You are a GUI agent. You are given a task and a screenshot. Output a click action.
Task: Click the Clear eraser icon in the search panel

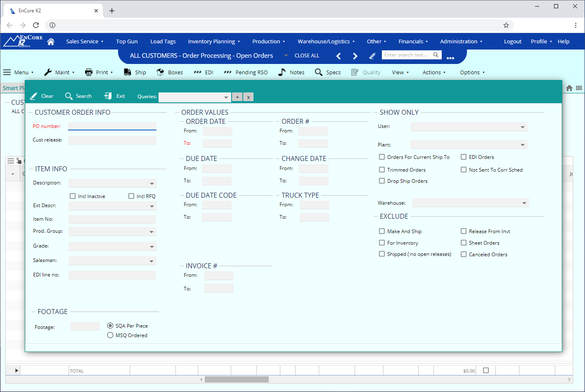coord(34,96)
